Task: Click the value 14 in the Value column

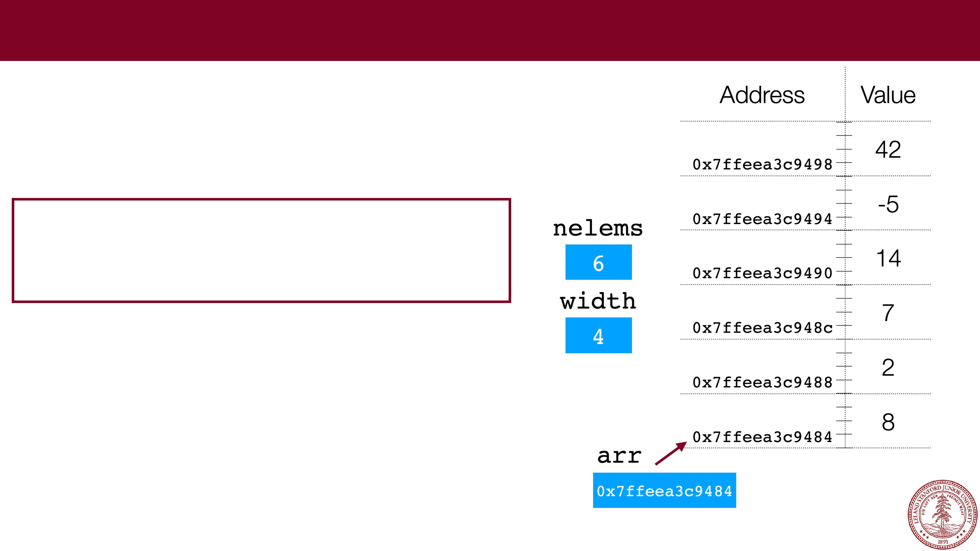Action: [x=888, y=259]
